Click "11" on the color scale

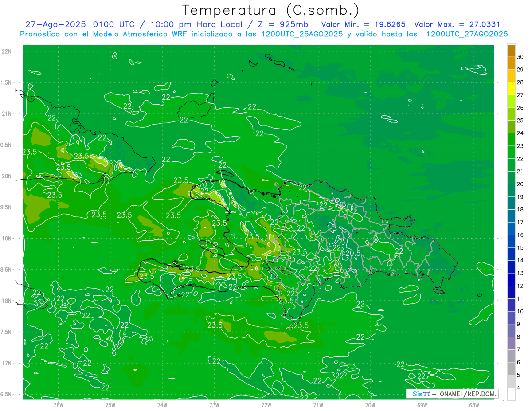[520, 298]
